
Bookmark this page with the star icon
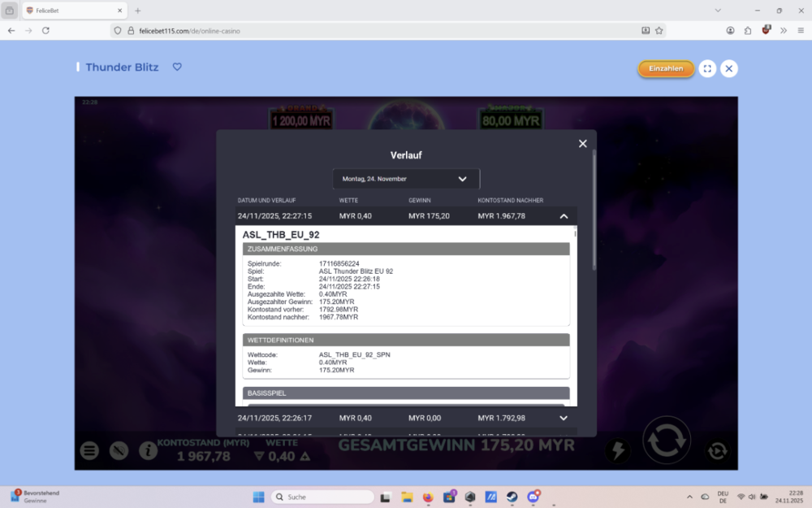tap(659, 30)
